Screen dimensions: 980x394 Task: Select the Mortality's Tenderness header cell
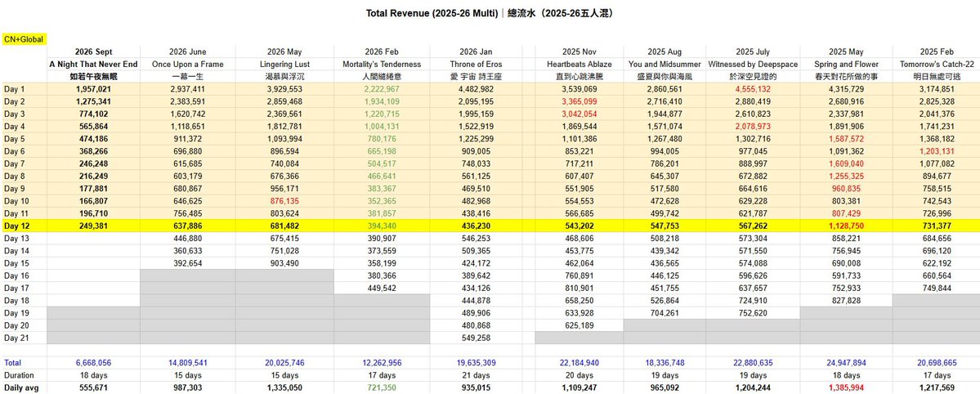(x=381, y=64)
